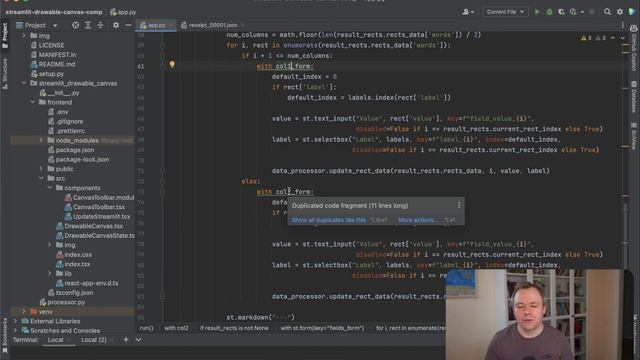Open Search Everywhere magnifier icon
This screenshot has width=640, height=360.
click(607, 12)
